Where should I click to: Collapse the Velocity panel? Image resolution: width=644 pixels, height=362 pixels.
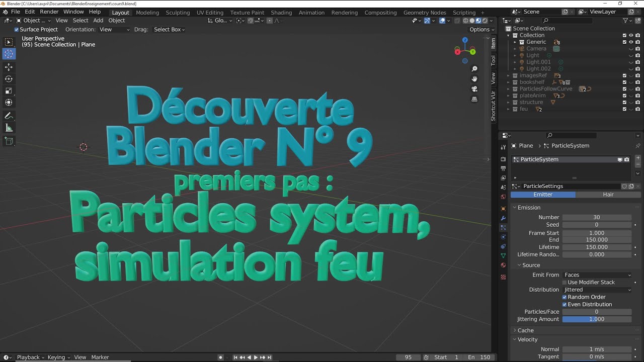[x=527, y=339]
